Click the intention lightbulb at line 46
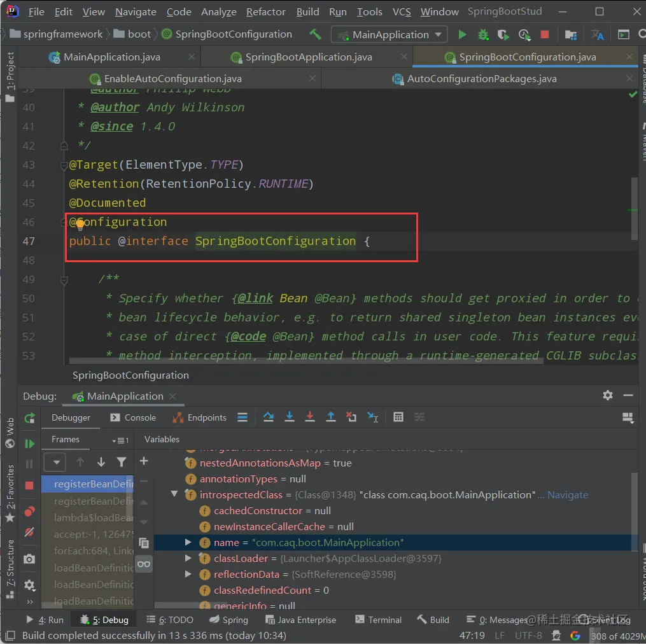This screenshot has height=644, width=646. click(x=80, y=224)
